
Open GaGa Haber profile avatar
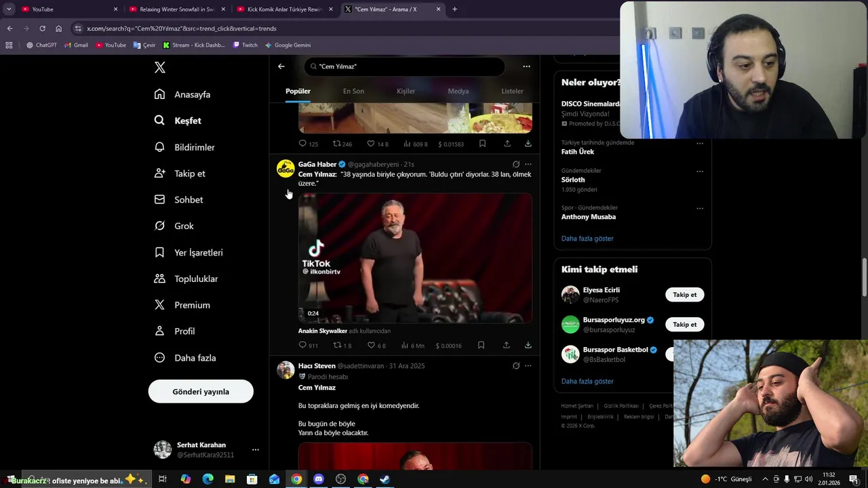pyautogui.click(x=285, y=168)
